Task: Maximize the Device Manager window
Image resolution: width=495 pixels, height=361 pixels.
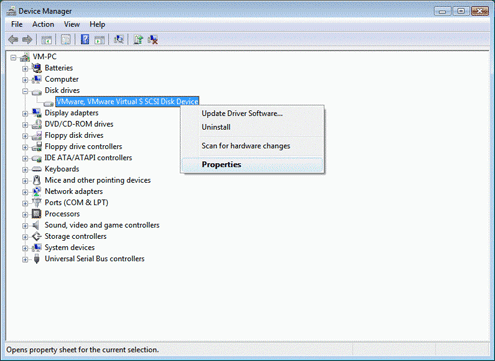Action: coord(461,11)
